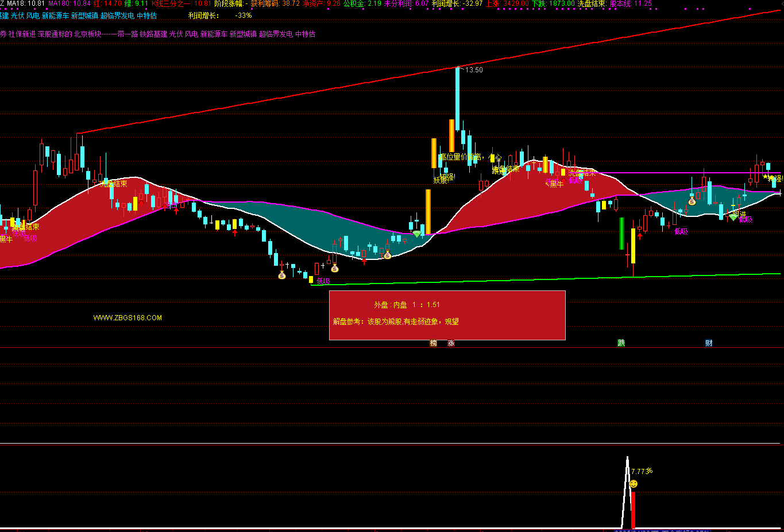This screenshot has width=784, height=532.
Task: Select the MA18 indicator label
Action: [x=26, y=3]
